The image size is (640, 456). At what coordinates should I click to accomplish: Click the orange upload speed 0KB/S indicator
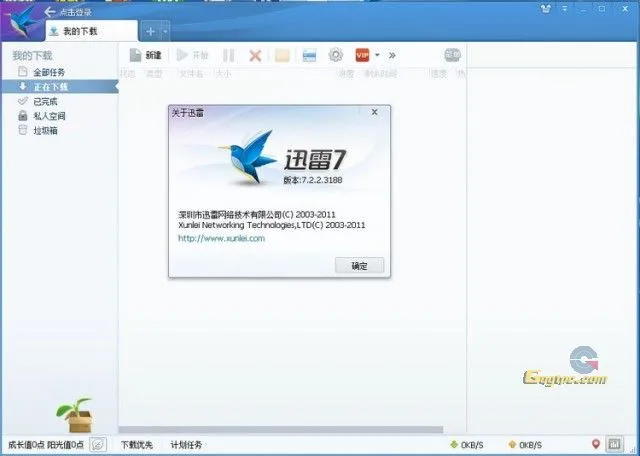coord(525,445)
